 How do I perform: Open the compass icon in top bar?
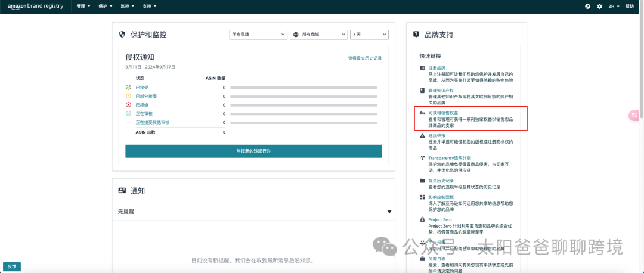[x=588, y=6]
